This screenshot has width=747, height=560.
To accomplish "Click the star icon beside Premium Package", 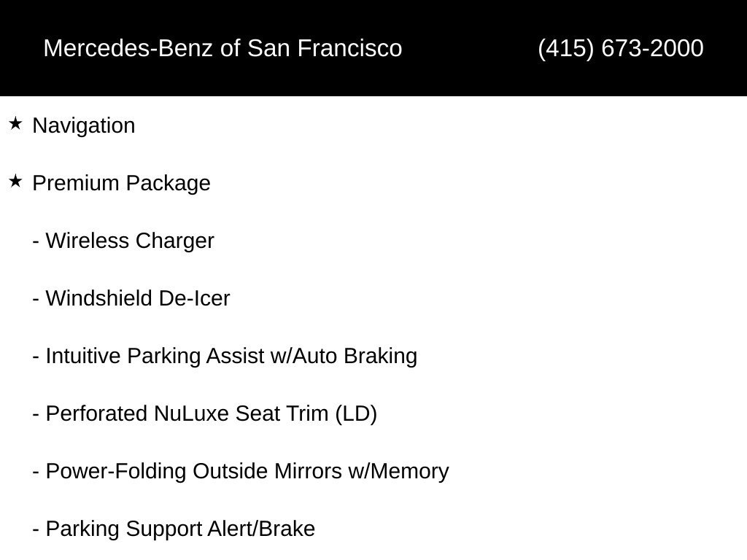I will pyautogui.click(x=15, y=182).
